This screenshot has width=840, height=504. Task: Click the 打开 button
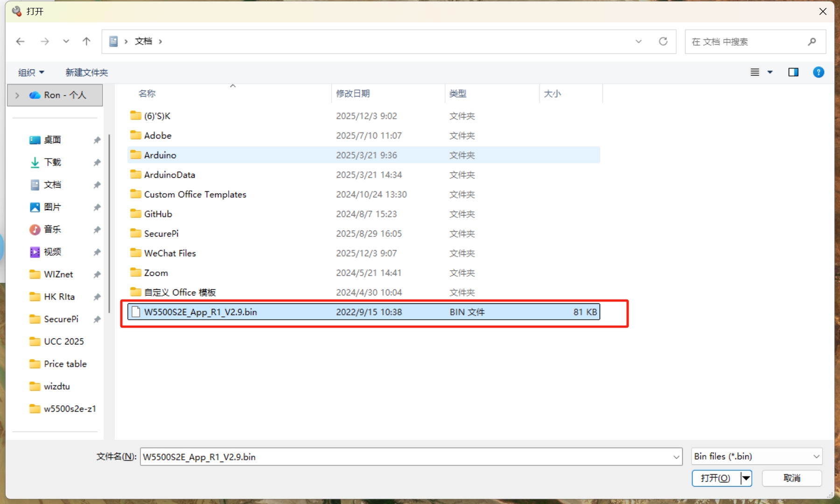point(715,478)
